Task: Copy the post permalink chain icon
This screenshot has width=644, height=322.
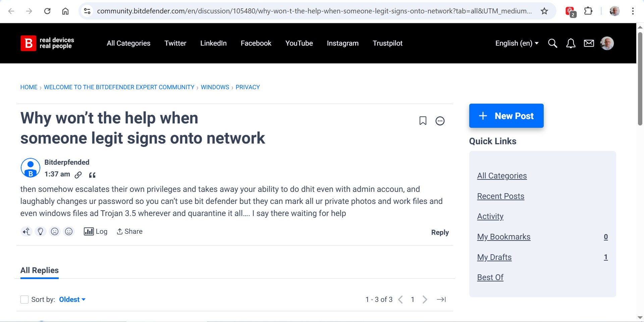Action: 78,175
